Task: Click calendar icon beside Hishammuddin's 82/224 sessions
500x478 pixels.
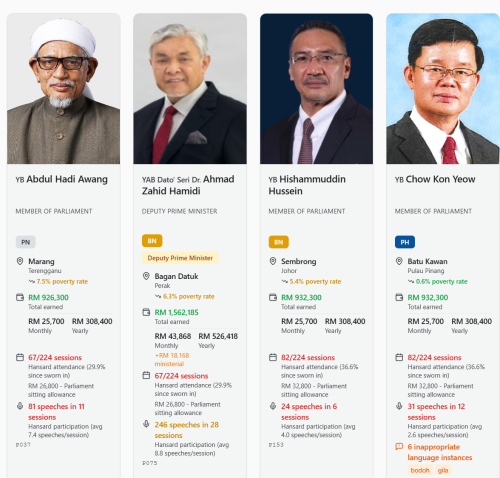Action: [273, 357]
